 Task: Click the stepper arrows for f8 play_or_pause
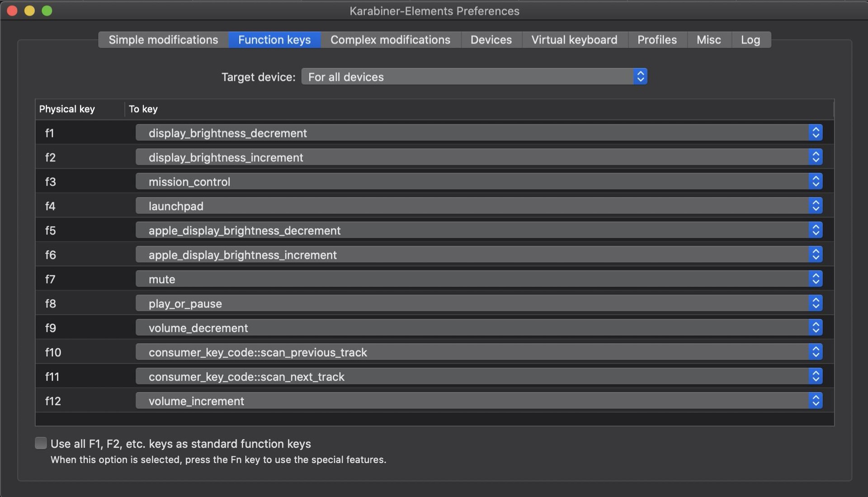point(816,303)
